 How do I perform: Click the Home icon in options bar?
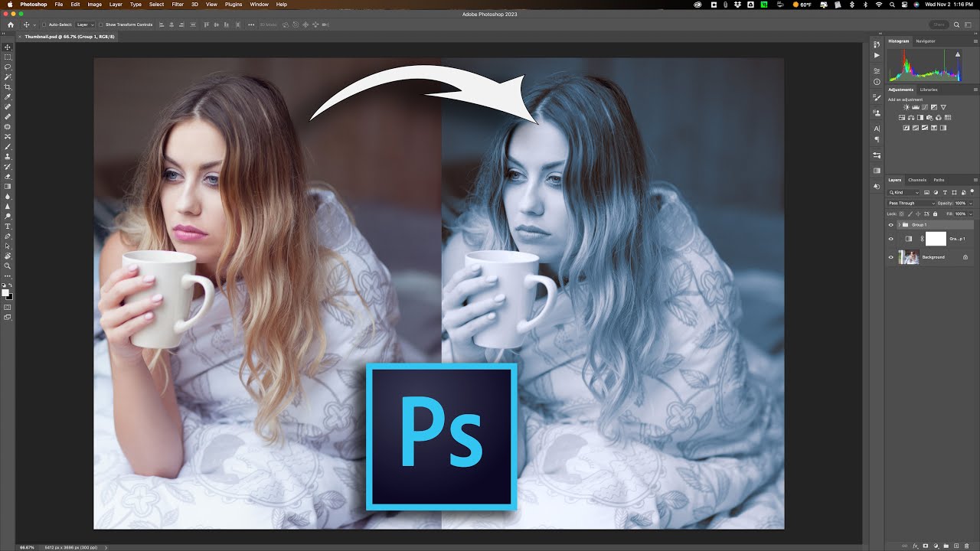pos(11,24)
